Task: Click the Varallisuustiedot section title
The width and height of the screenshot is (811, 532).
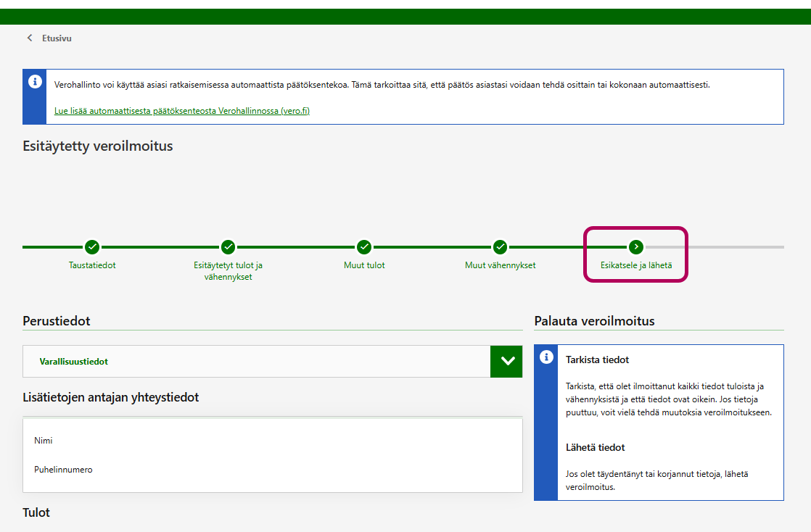Action: [74, 361]
